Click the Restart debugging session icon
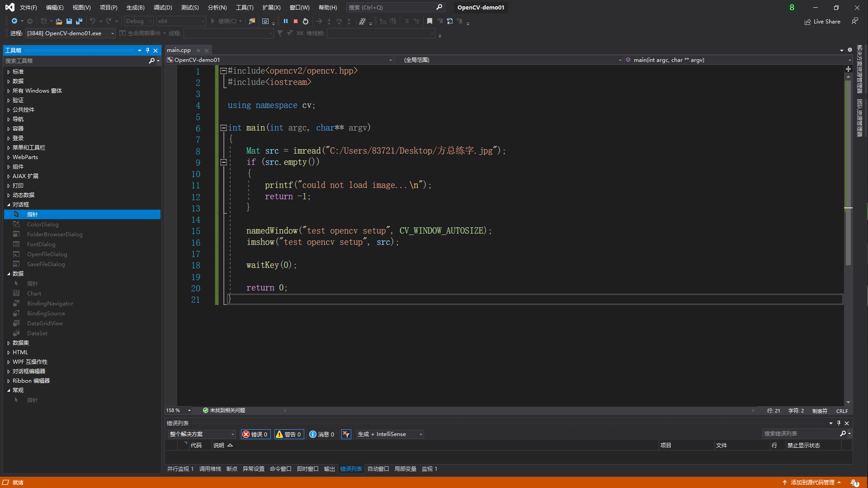Screen dimensions: 868x488 click(305, 21)
